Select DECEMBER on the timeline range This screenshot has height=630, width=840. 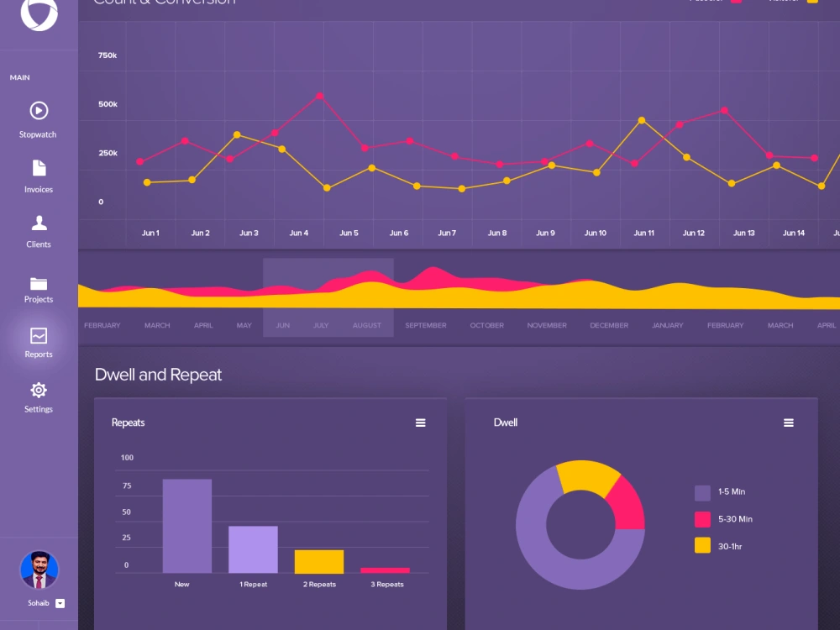pos(609,325)
